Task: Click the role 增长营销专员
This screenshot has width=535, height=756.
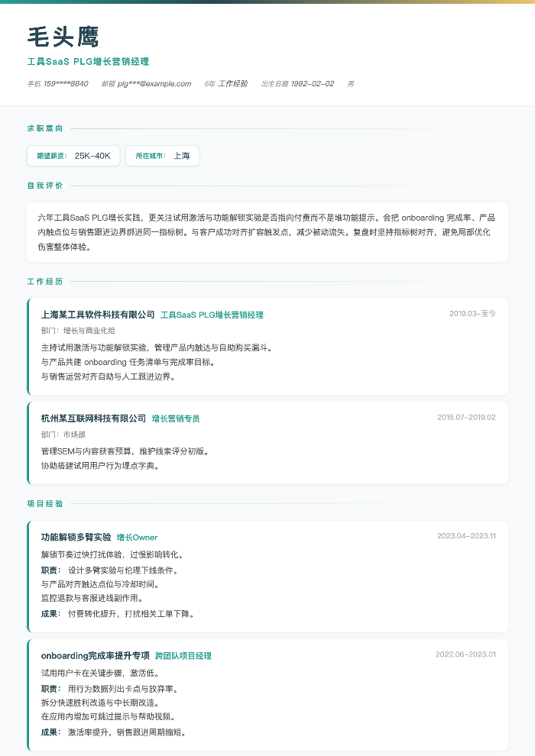Action: (x=176, y=418)
